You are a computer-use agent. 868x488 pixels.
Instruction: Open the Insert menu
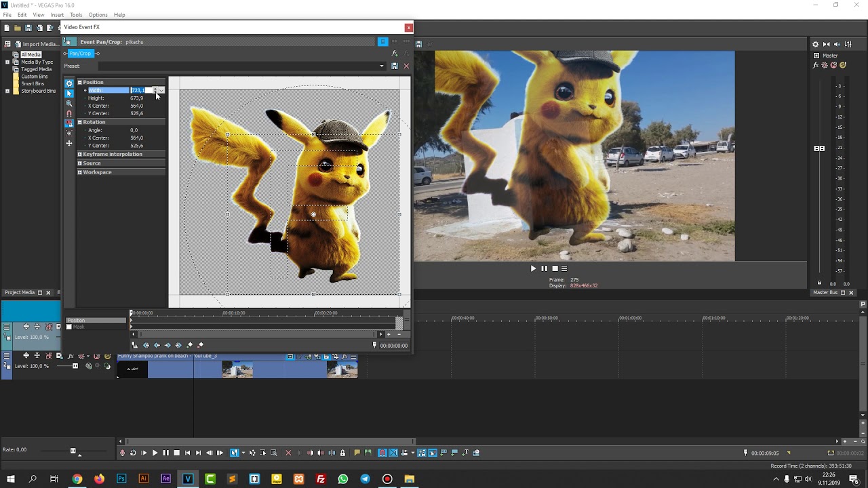click(57, 15)
